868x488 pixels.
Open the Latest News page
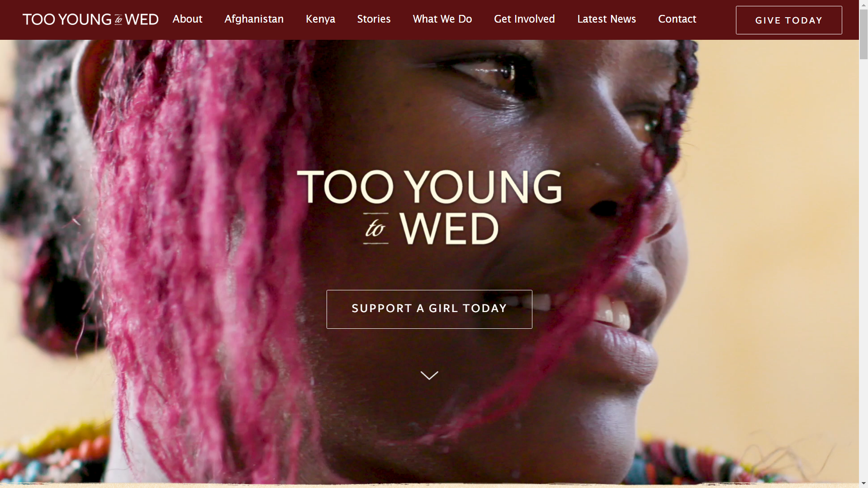(606, 19)
